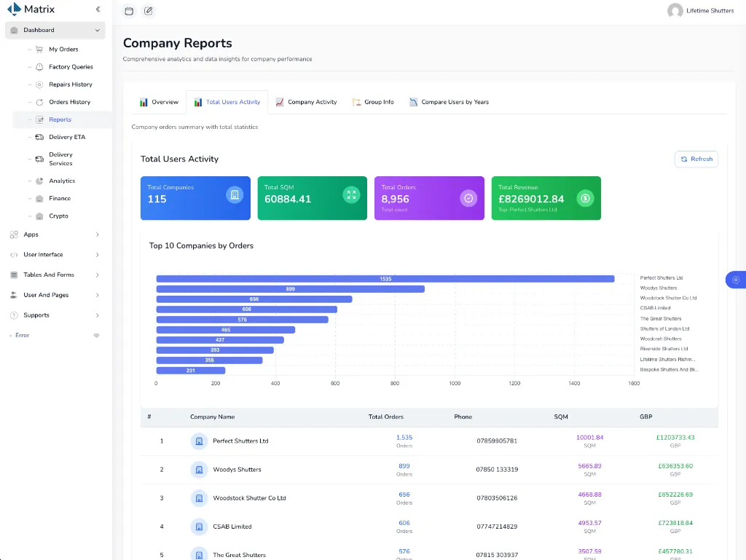This screenshot has height=560, width=746.
Task: Click the Total SQM expand icon
Action: [352, 195]
